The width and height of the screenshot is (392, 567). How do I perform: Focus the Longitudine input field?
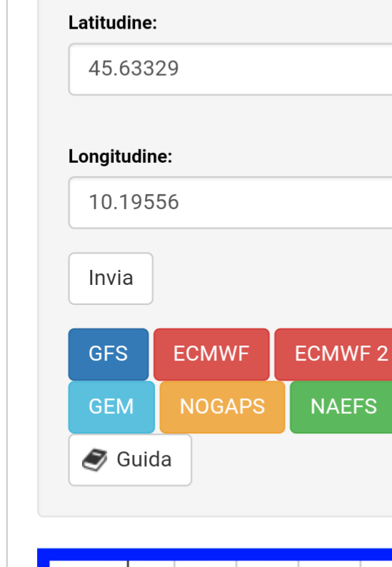point(231,203)
